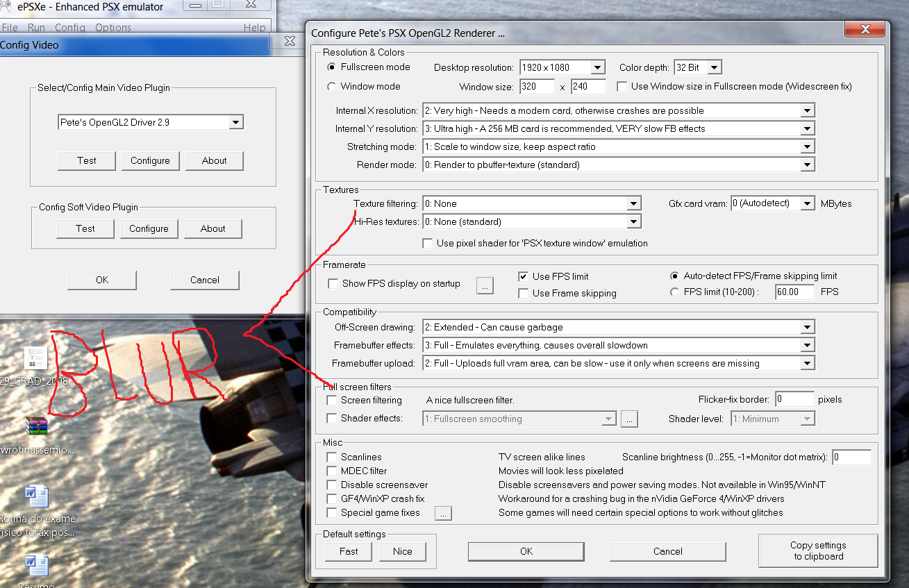909x588 pixels.
Task: Open the Desktop resolution dropdown
Action: tap(598, 67)
